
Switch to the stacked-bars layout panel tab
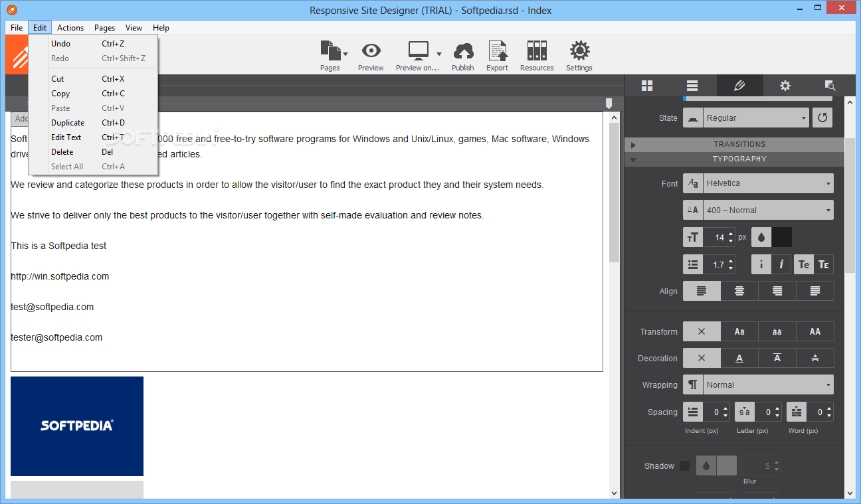pos(692,86)
